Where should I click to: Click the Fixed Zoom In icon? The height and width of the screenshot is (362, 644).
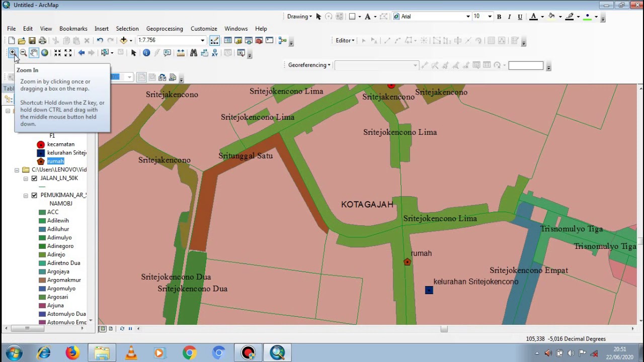pos(57,53)
